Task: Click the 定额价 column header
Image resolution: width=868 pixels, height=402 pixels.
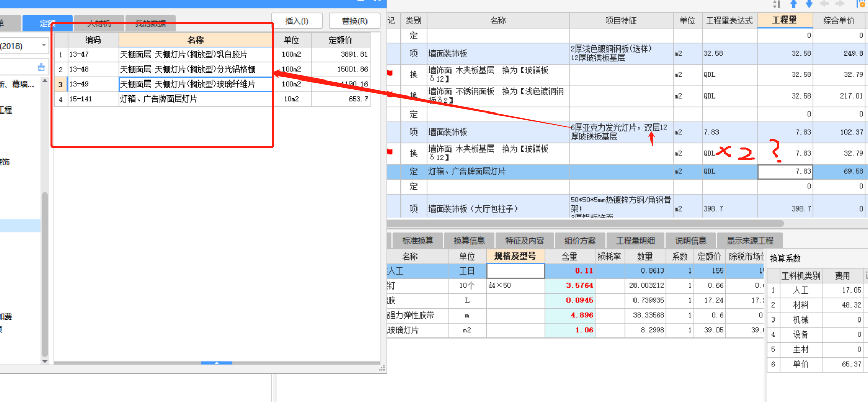Action: click(340, 40)
